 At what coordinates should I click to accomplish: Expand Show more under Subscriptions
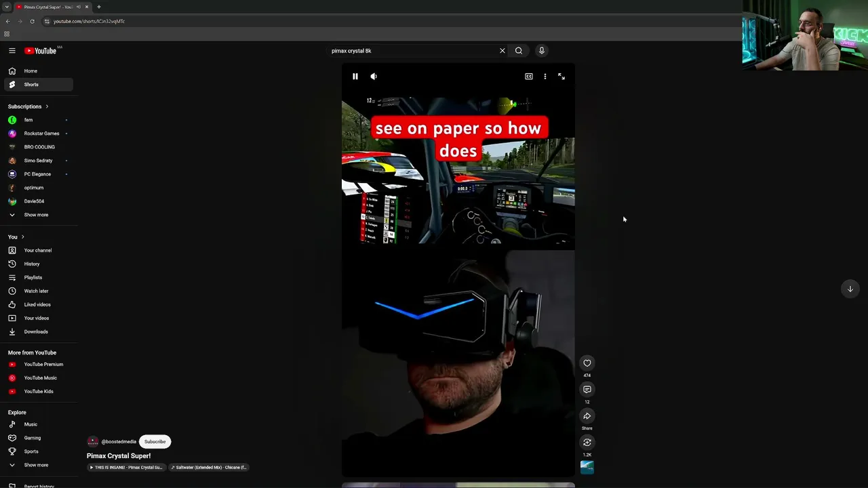tap(38, 215)
